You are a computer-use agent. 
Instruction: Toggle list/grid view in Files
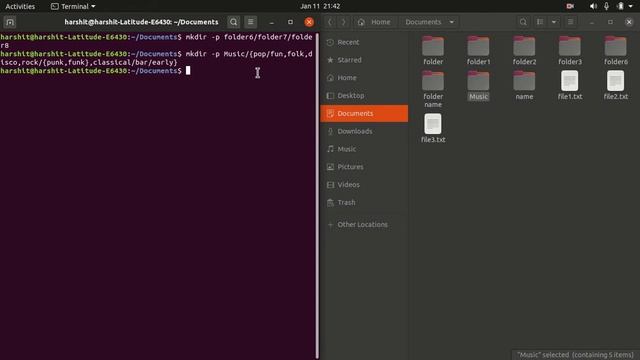(x=540, y=22)
